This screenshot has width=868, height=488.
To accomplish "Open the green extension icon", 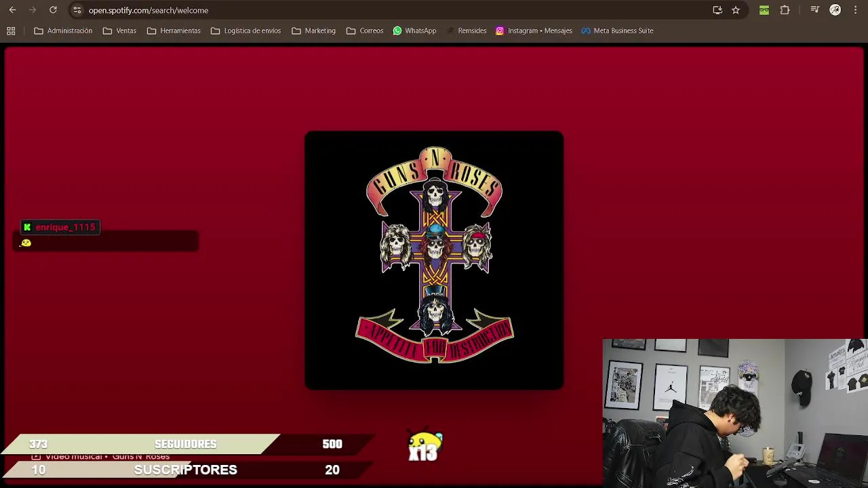I will pos(764,10).
